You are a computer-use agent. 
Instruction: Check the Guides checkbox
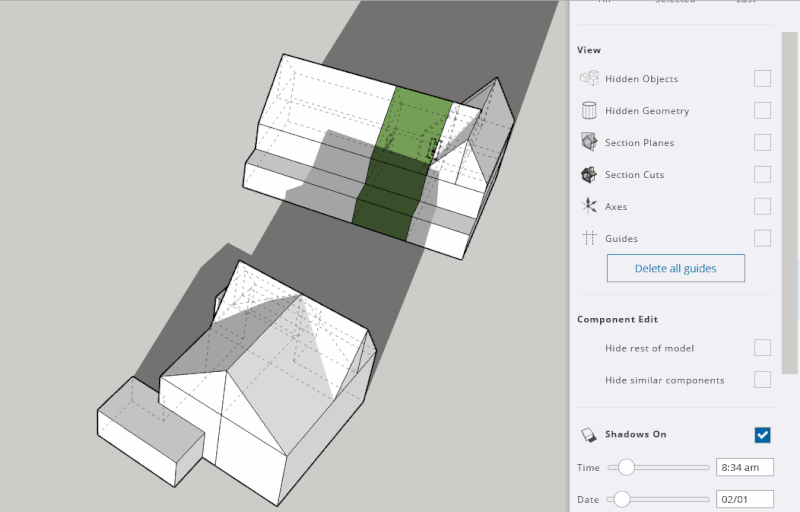click(x=762, y=238)
